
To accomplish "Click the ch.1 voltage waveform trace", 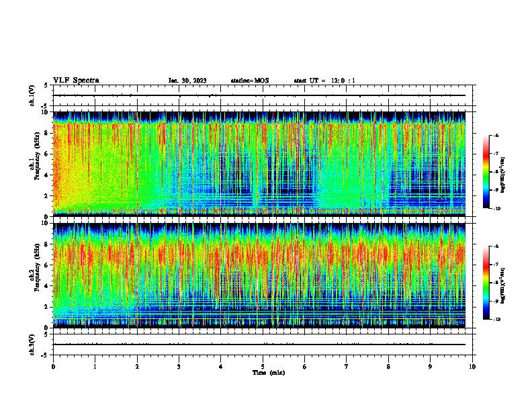I will pos(259,95).
